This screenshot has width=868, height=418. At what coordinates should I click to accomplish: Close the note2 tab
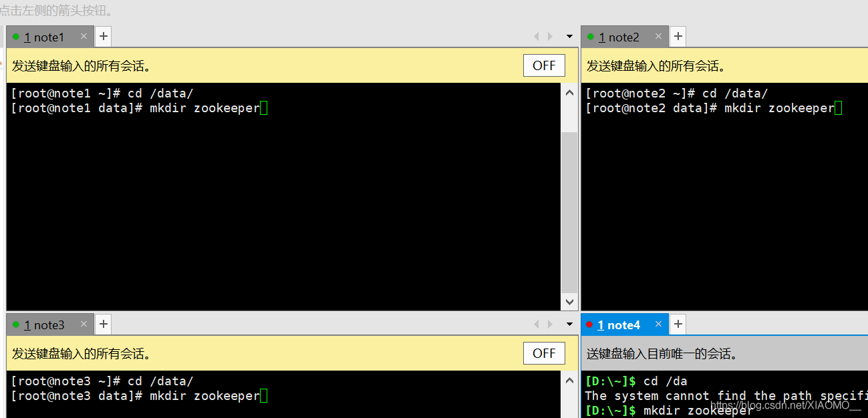pyautogui.click(x=658, y=37)
